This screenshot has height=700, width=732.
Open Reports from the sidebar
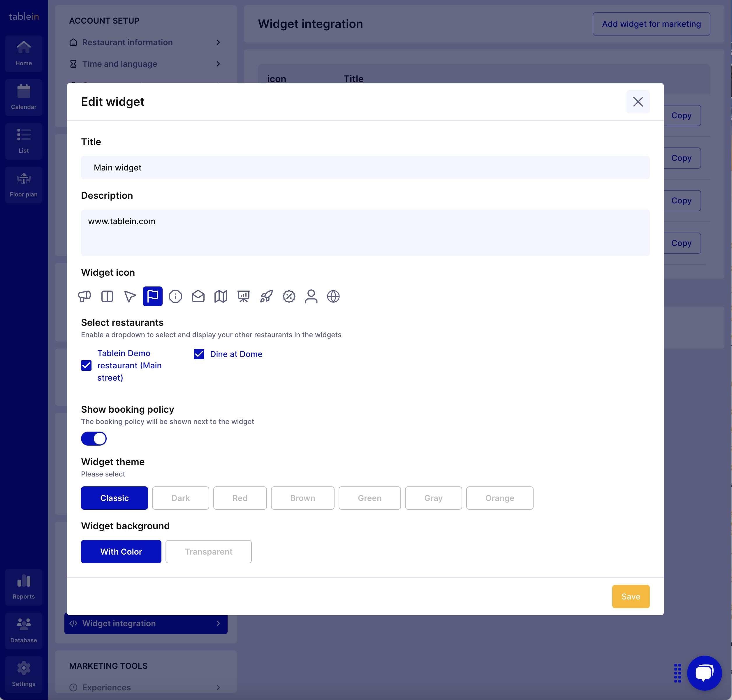tap(24, 587)
